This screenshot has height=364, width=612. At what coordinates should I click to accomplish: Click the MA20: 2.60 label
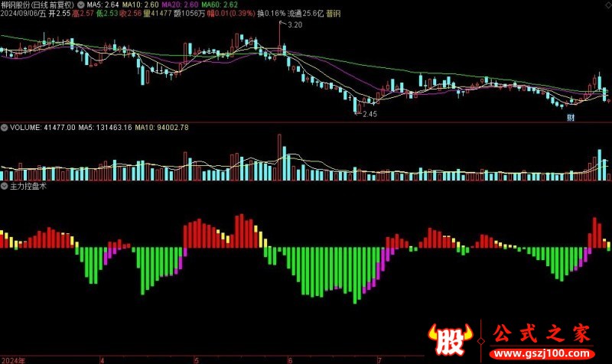[180, 5]
